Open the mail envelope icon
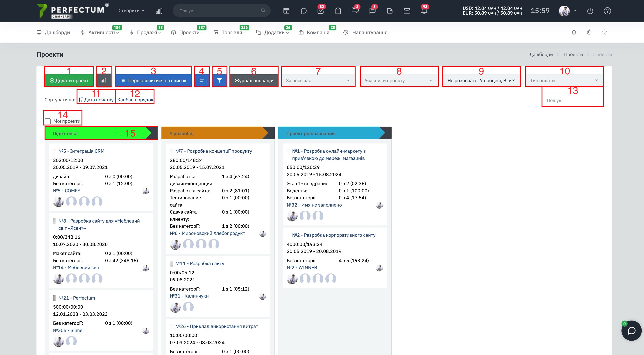 407,11
